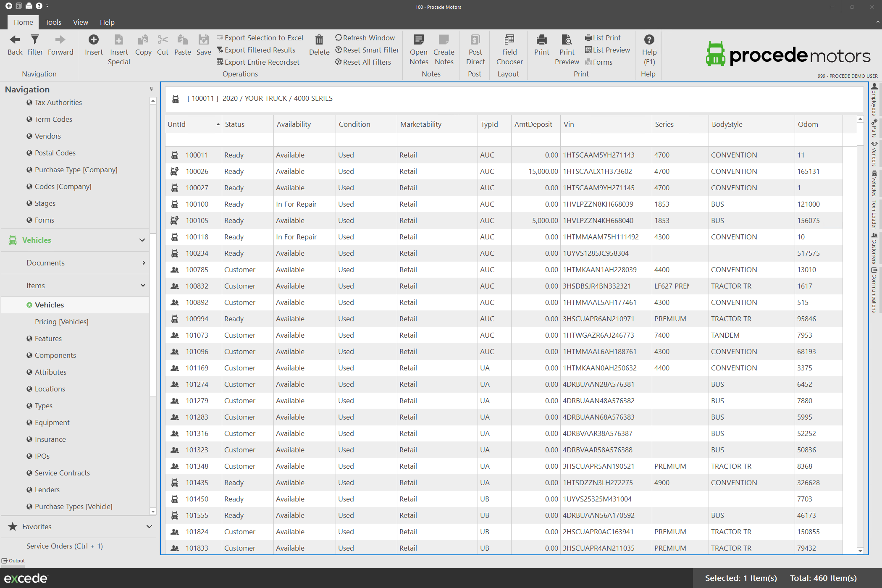Click Export Selection to Excel
The width and height of the screenshot is (882, 588).
click(263, 38)
